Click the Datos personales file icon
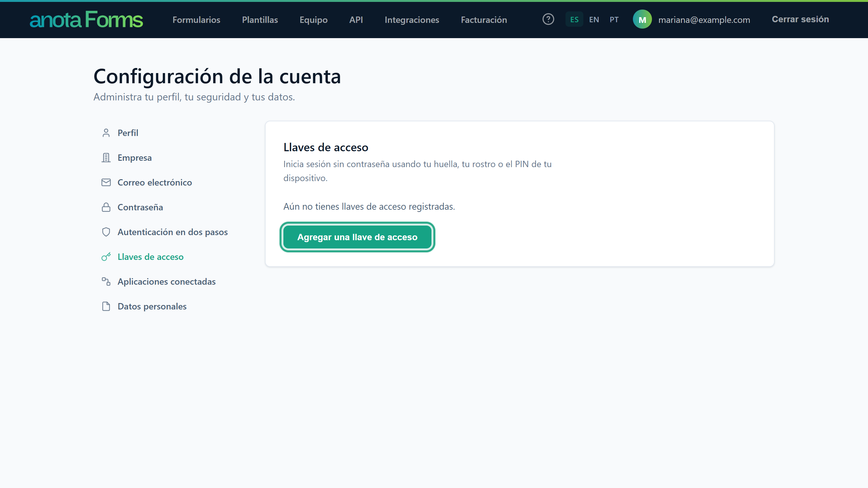The width and height of the screenshot is (868, 488). 106,306
